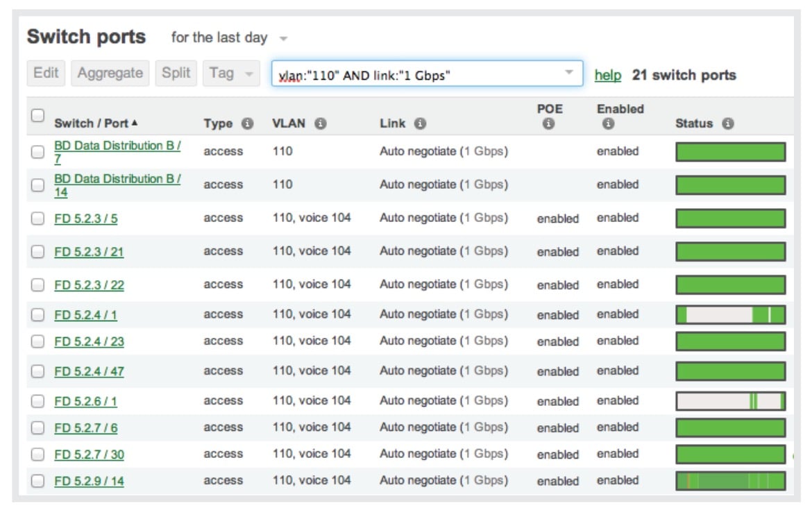Click '110, voice 104' in FD 5.2.3 / 5 row
This screenshot has width=812, height=512.
pyautogui.click(x=311, y=217)
